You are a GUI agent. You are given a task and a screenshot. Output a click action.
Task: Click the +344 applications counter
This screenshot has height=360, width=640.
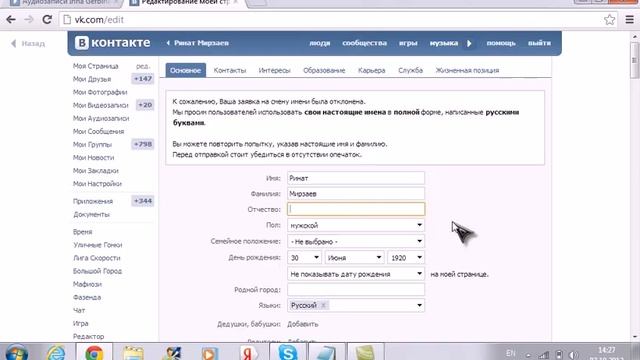coord(143,201)
